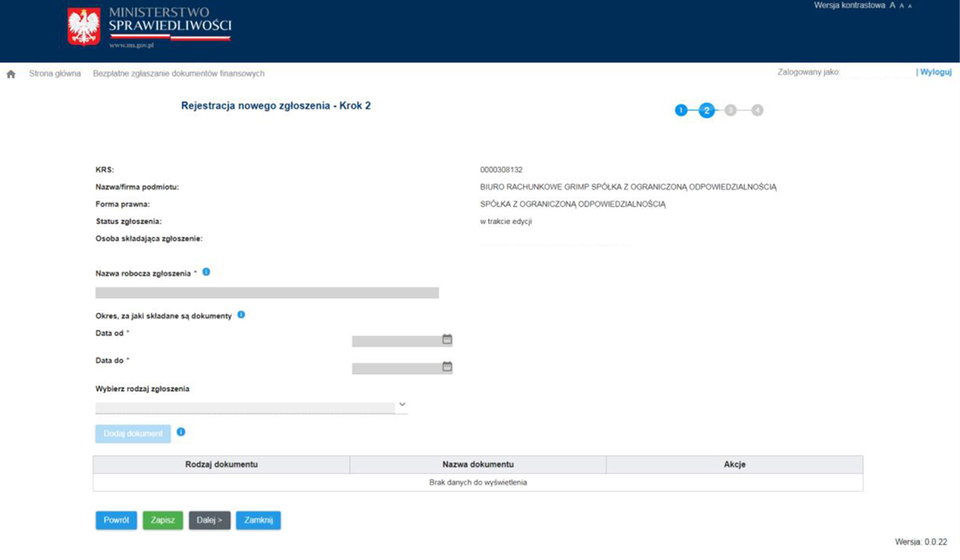The height and width of the screenshot is (560, 960).
Task: Open the calendar picker for Data do
Action: coord(447,367)
